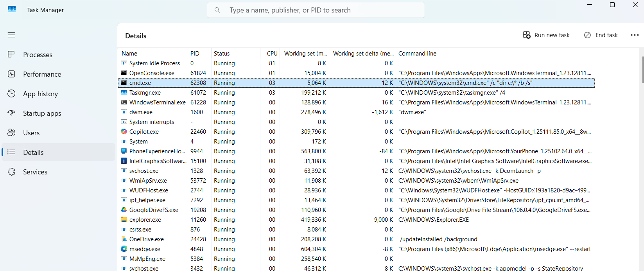Click the OpenConsole.exe process icon
This screenshot has width=644, height=271.
(x=124, y=73)
